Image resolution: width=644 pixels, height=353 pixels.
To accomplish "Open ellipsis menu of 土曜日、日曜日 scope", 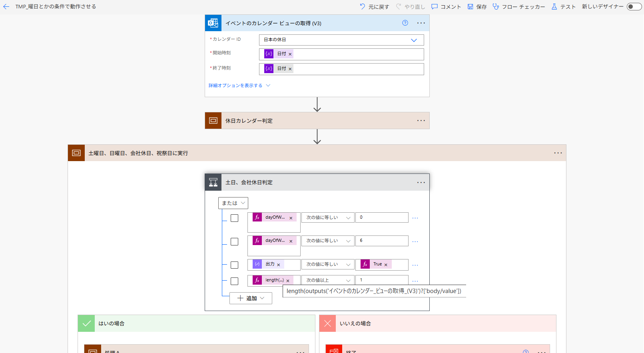I will [x=558, y=153].
